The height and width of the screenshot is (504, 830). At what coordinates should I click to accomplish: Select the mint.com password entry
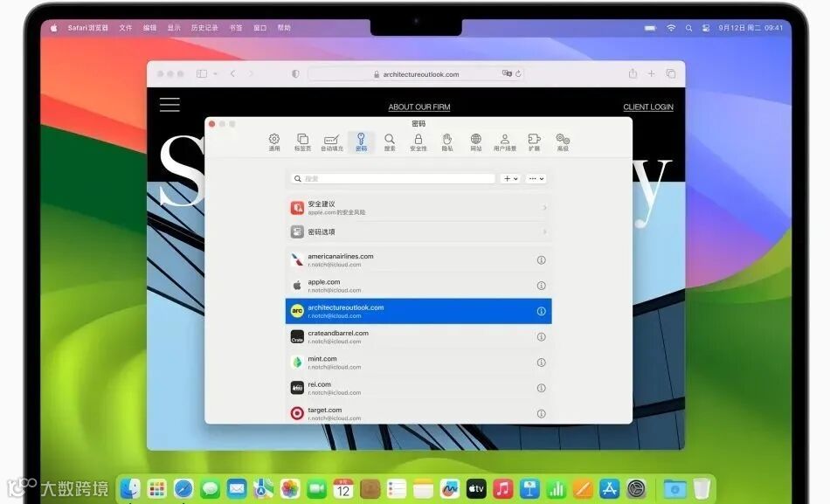click(418, 362)
